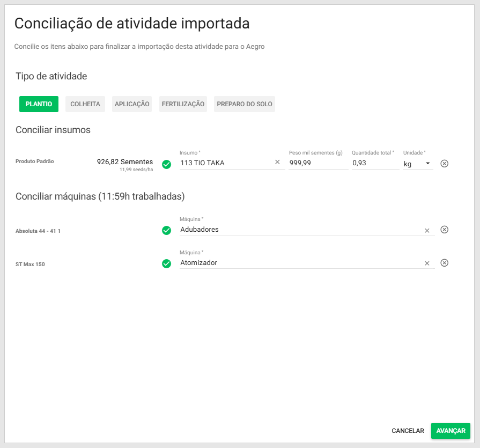
Task: Click green check icon beside ST Max 150
Action: [x=166, y=263]
